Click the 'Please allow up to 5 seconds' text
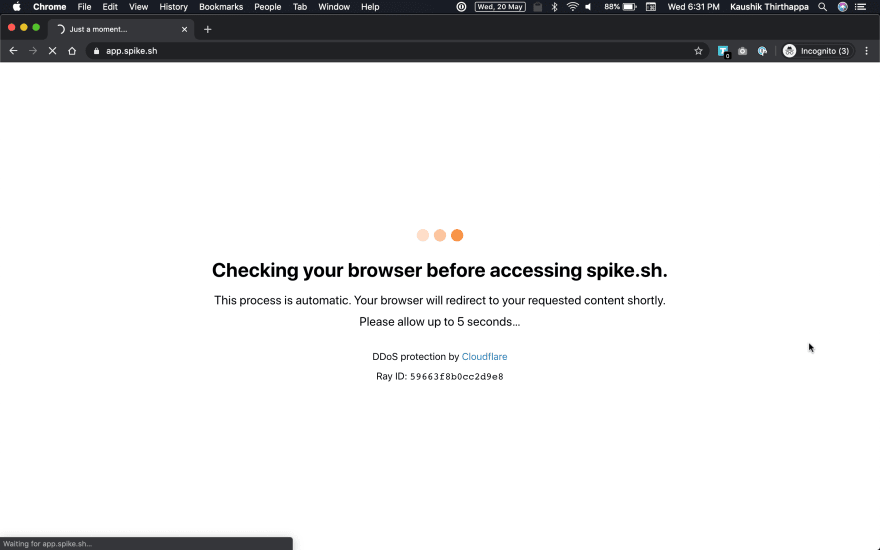This screenshot has height=550, width=880. [x=439, y=322]
